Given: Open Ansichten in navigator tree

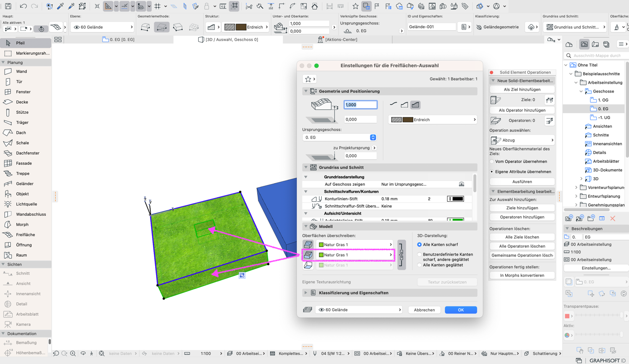Looking at the screenshot, I should (x=602, y=126).
